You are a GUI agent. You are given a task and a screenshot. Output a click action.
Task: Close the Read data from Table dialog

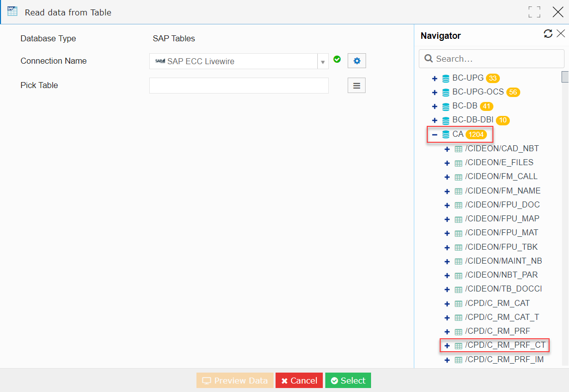558,12
